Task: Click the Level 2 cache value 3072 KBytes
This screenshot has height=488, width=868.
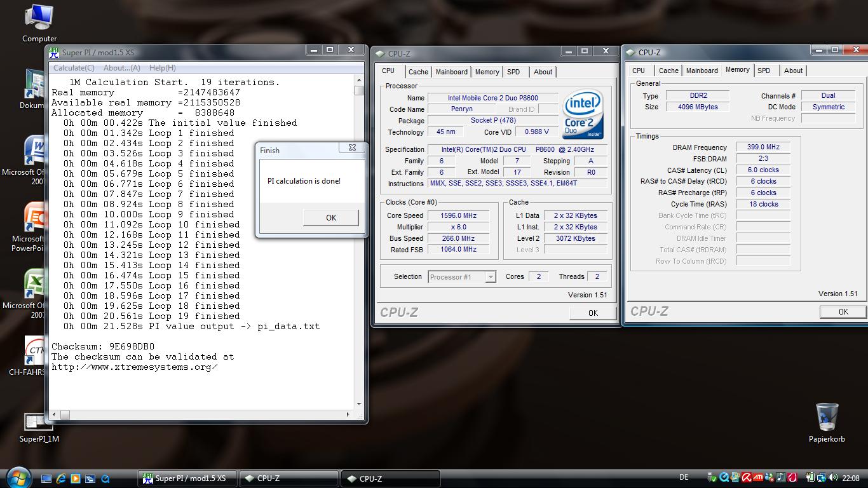Action: (x=575, y=238)
